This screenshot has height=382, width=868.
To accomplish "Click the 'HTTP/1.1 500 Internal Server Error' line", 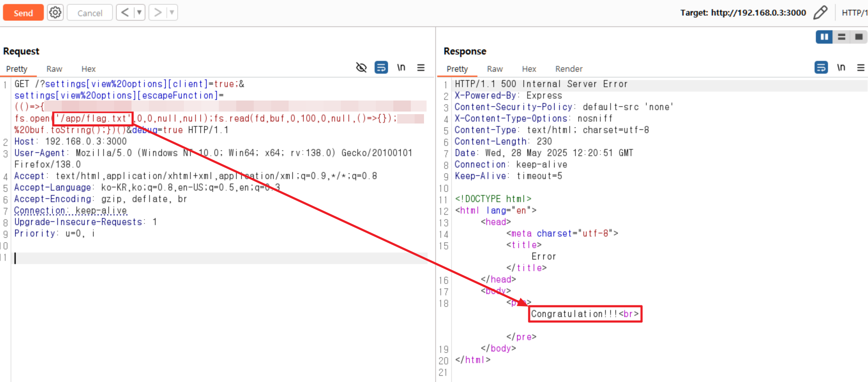I will [x=541, y=84].
